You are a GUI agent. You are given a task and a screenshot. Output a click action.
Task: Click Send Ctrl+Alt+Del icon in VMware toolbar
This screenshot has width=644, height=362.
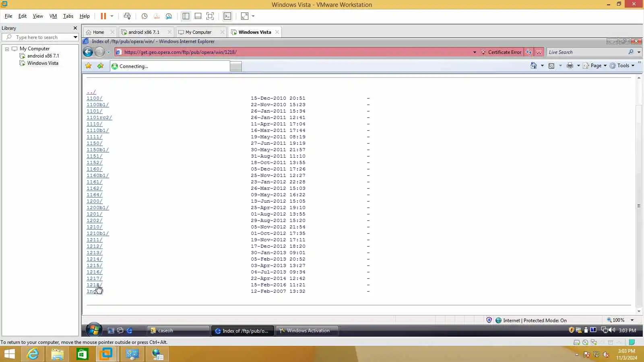127,16
